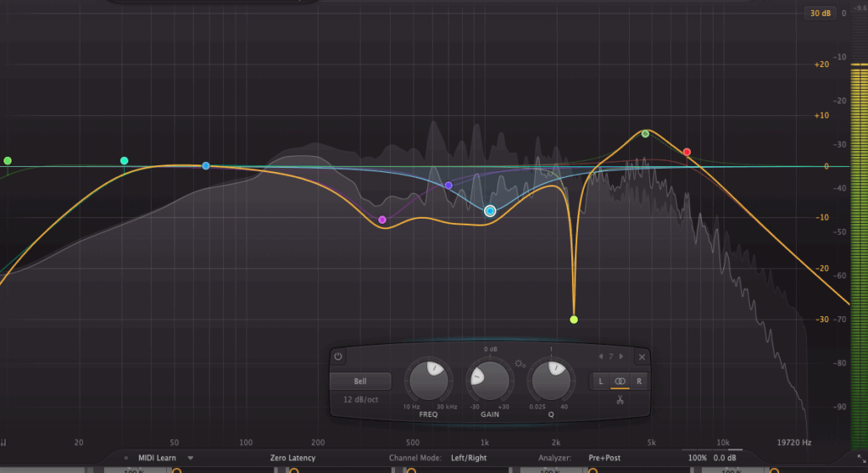
Task: Click the gear icon next to GAIN knob
Action: coord(520,364)
